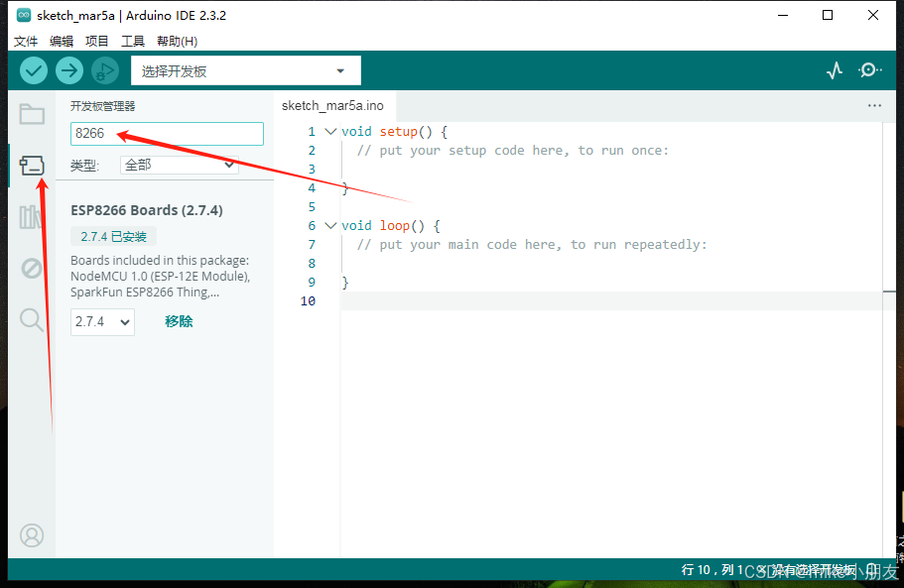Select the sketch_mar5a.ino tab

pyautogui.click(x=332, y=106)
